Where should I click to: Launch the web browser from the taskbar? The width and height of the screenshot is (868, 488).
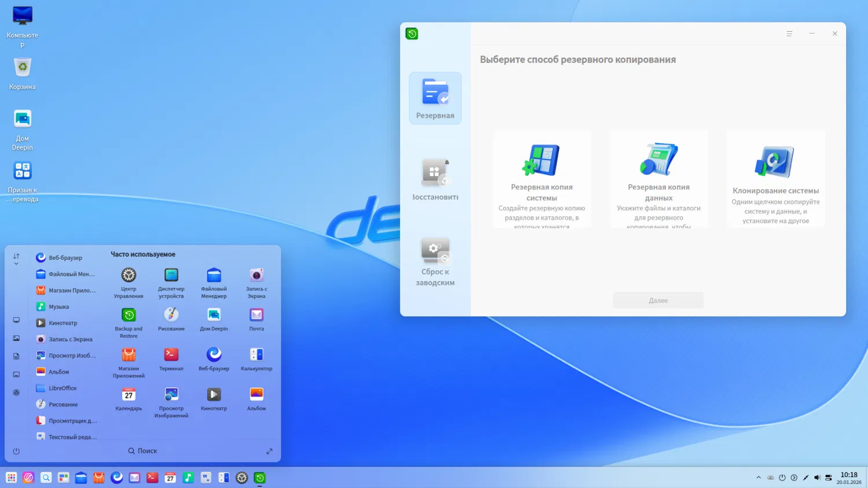(117, 478)
